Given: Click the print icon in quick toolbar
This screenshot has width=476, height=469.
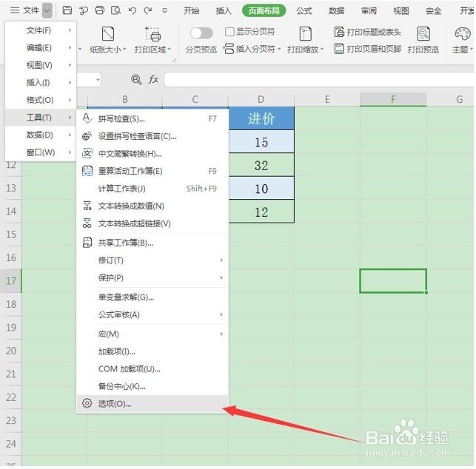Looking at the screenshot, I should point(100,10).
